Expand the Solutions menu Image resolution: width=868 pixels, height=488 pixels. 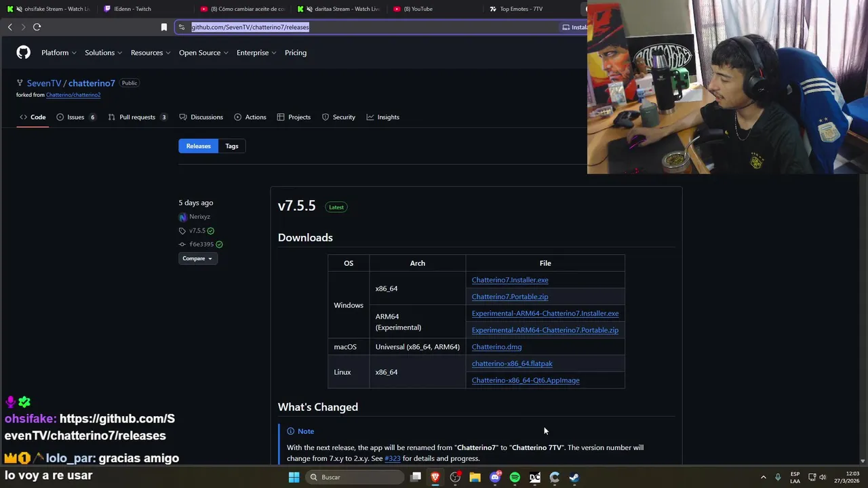tap(103, 53)
